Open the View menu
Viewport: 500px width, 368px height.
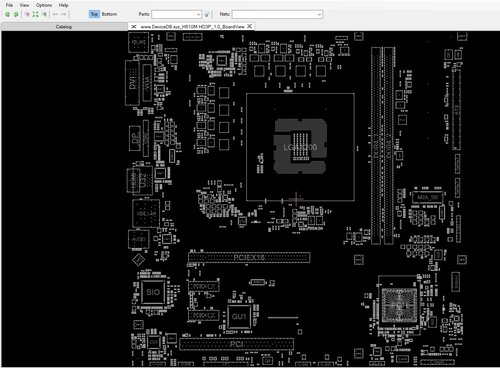24,5
